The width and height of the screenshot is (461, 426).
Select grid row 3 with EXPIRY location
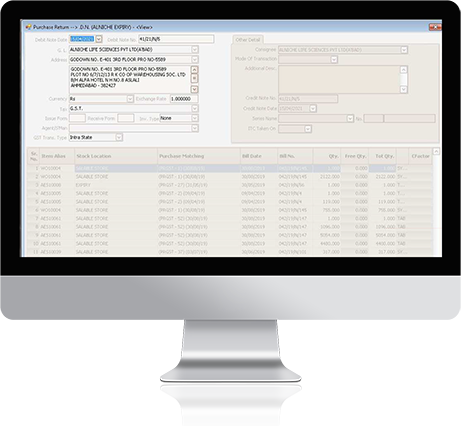pos(230,185)
